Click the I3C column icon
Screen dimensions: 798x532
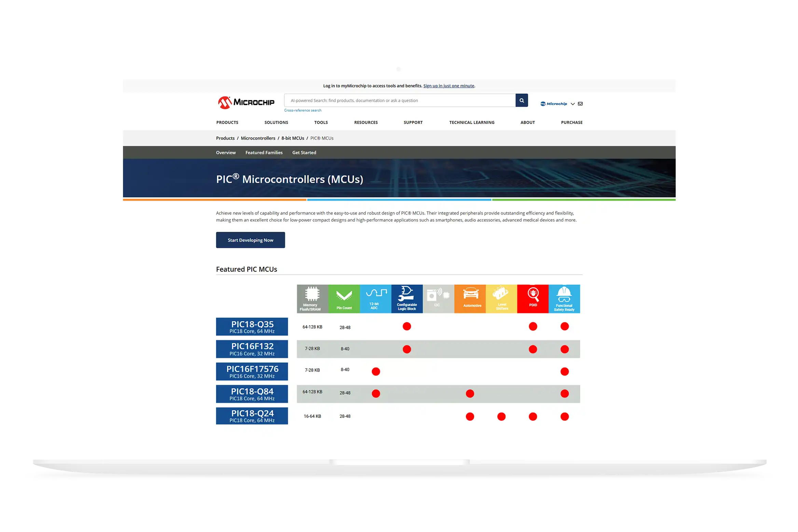point(438,299)
